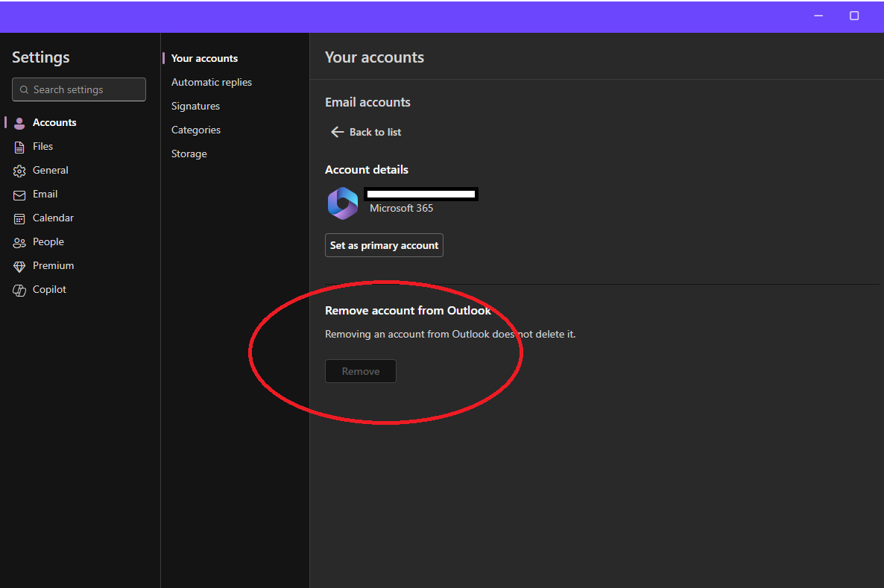The image size is (884, 588).
Task: Click the Settings title
Action: (40, 57)
